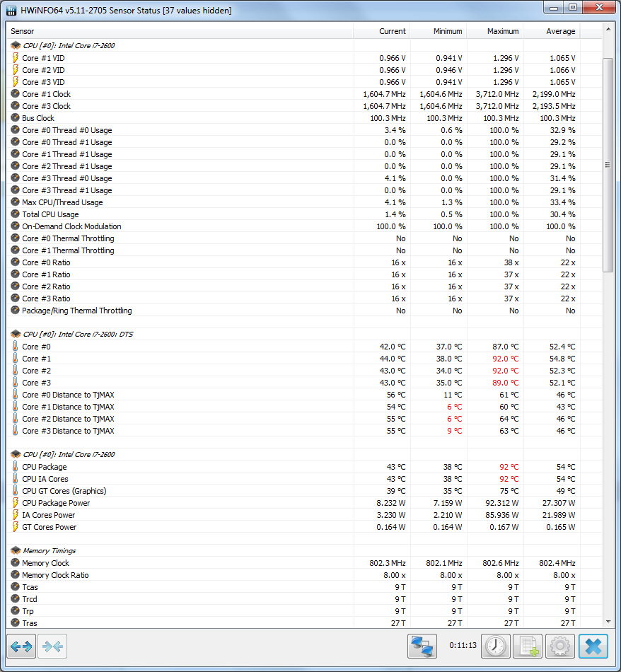Image resolution: width=621 pixels, height=672 pixels.
Task: Click Core #3 Distance to TjMAX thermometer icon
Action: tap(16, 430)
